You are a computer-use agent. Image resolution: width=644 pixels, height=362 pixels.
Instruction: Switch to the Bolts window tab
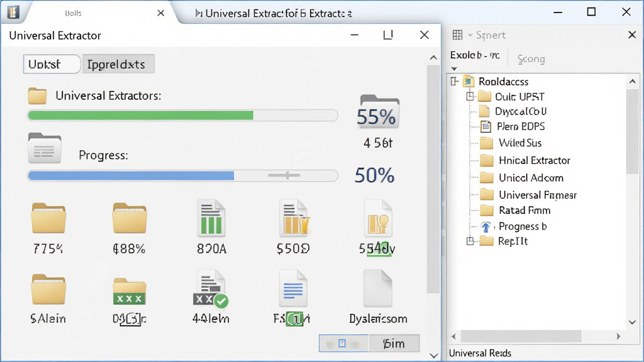click(x=73, y=13)
